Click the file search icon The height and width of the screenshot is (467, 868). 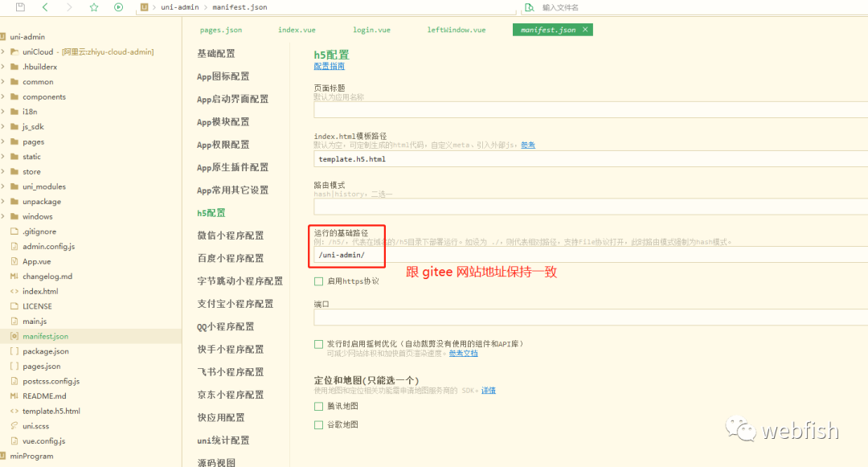[529, 7]
